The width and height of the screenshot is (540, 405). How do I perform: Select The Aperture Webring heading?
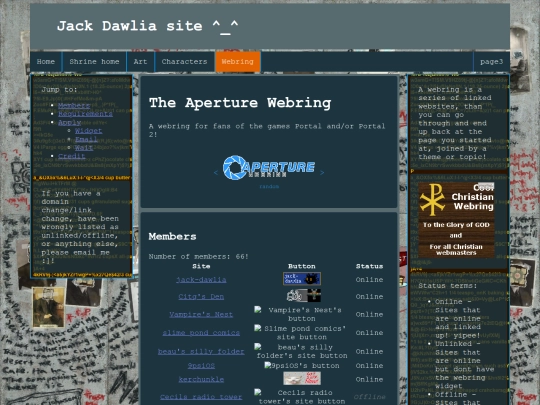(x=240, y=103)
